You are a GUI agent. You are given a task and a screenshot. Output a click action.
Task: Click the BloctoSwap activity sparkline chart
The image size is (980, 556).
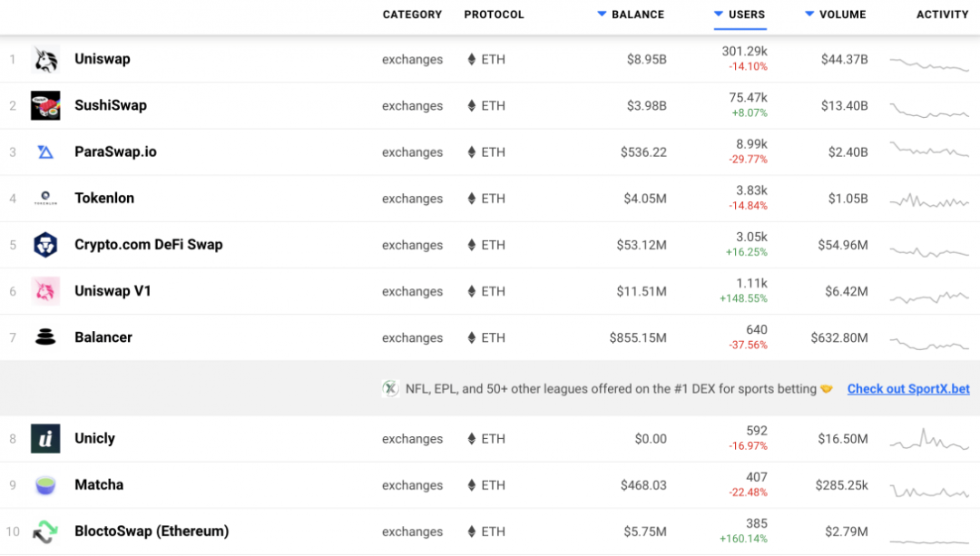[929, 541]
